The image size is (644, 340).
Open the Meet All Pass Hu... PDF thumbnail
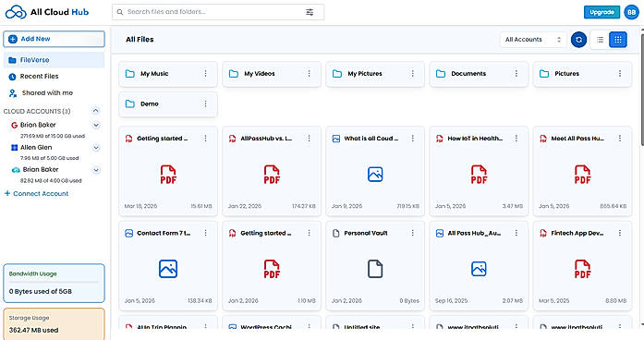582,175
